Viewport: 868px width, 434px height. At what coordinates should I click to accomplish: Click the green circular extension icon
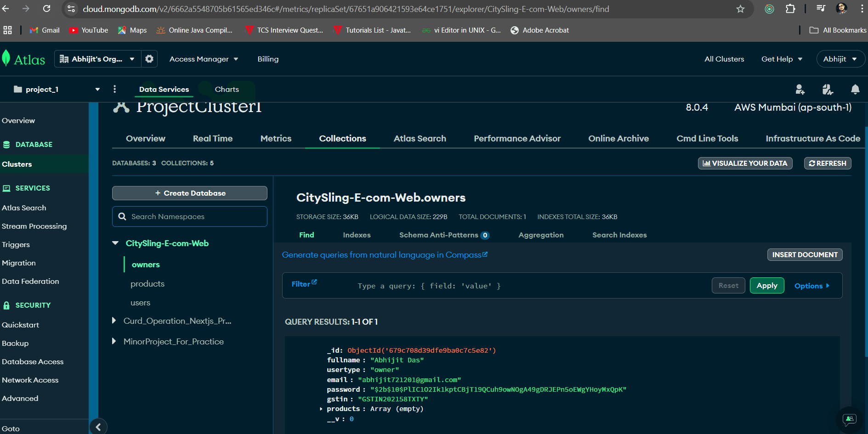(x=769, y=9)
